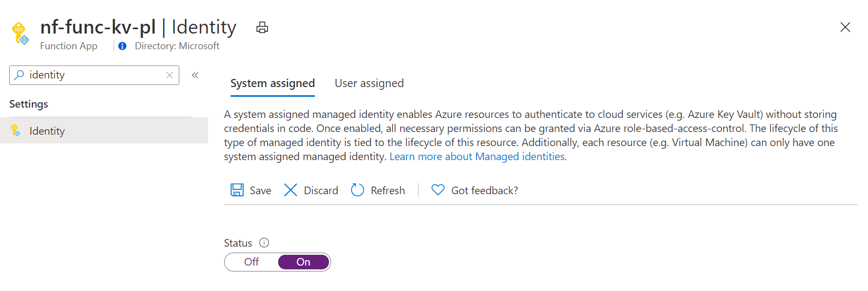Screen dimensions: 868x291
Task: Set the Status toggle to On
Action: (x=304, y=262)
